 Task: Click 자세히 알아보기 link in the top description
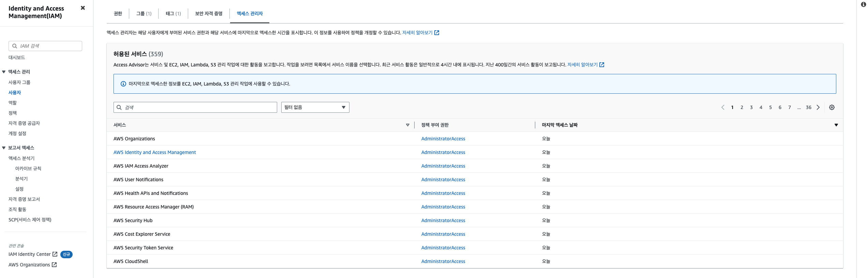417,33
